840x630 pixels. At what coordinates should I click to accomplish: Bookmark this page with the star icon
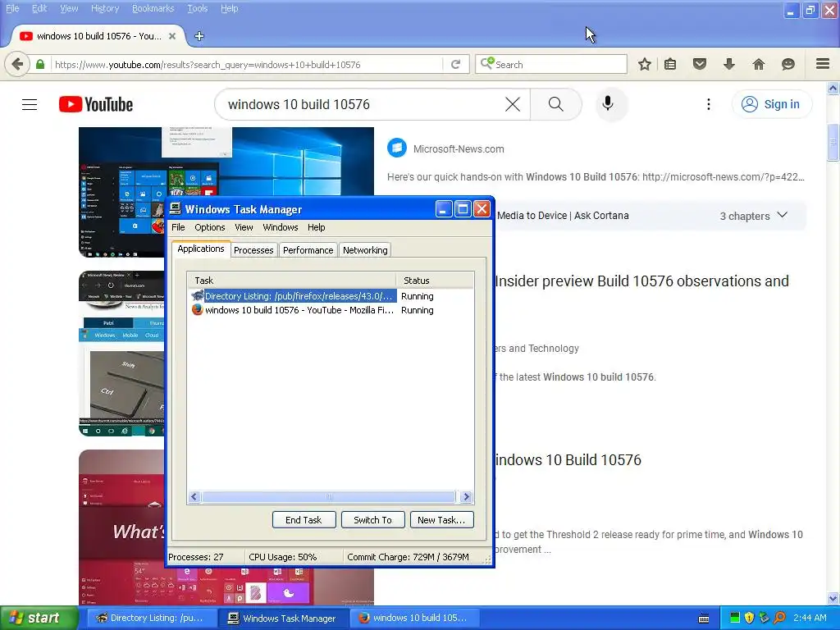point(645,64)
